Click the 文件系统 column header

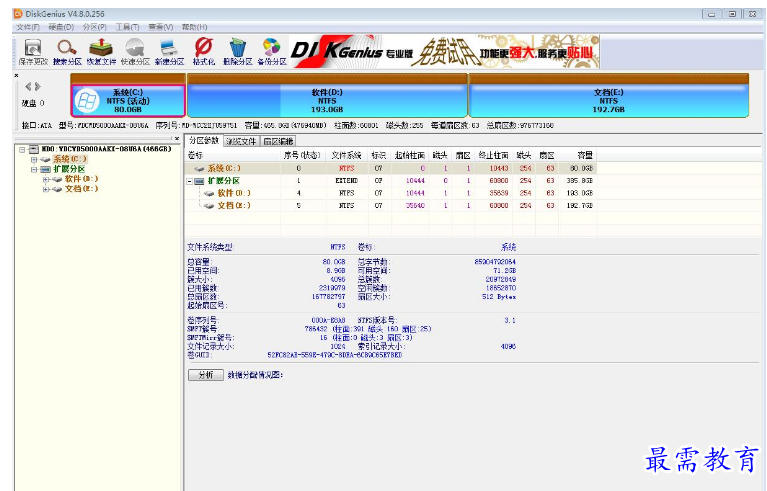[x=346, y=155]
